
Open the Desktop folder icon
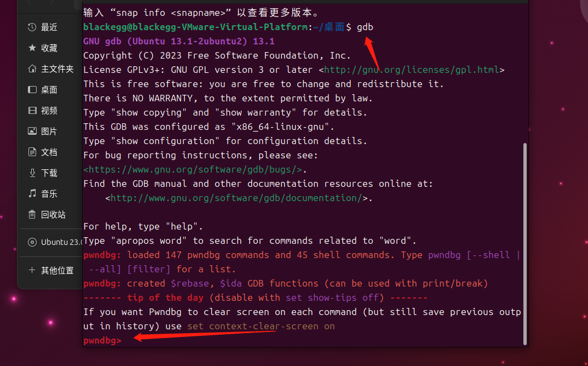tap(32, 89)
